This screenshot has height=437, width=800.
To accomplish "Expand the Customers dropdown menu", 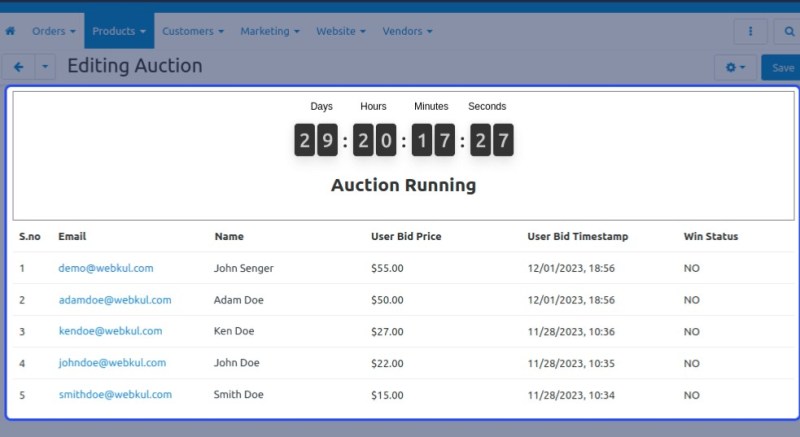I will point(192,31).
